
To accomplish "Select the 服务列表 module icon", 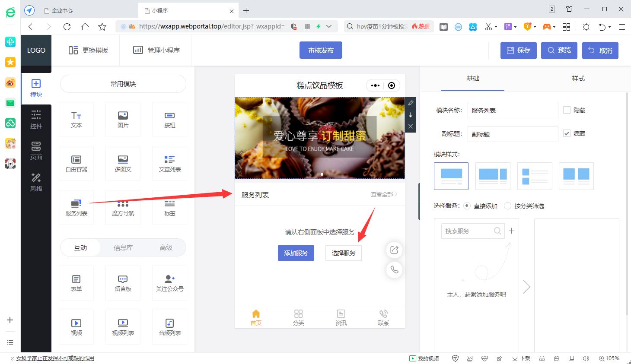I will click(x=76, y=207).
